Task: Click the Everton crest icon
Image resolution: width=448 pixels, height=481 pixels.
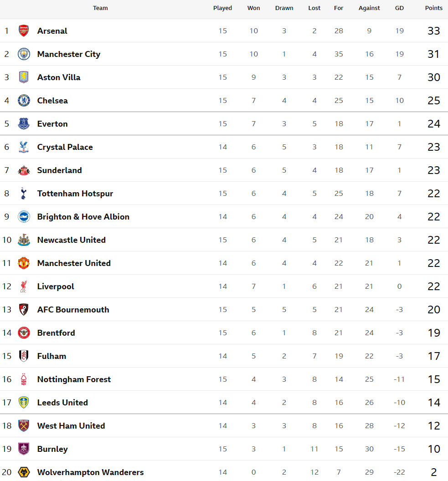Action: pos(24,124)
